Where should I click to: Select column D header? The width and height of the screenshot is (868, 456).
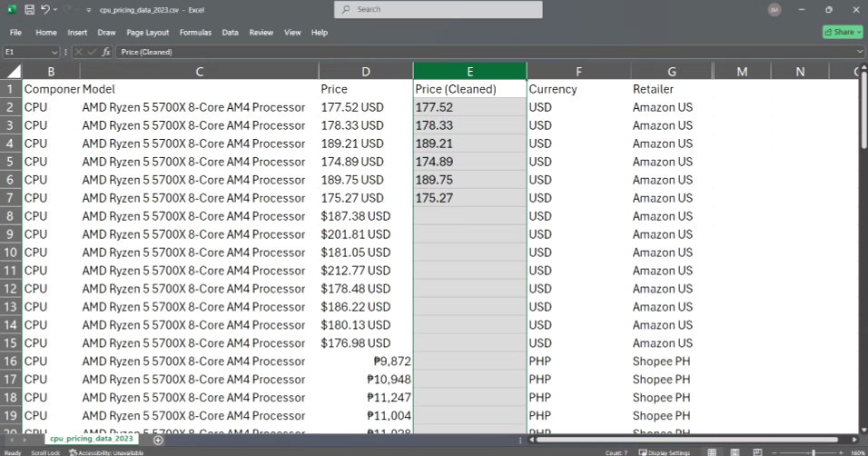coord(366,72)
